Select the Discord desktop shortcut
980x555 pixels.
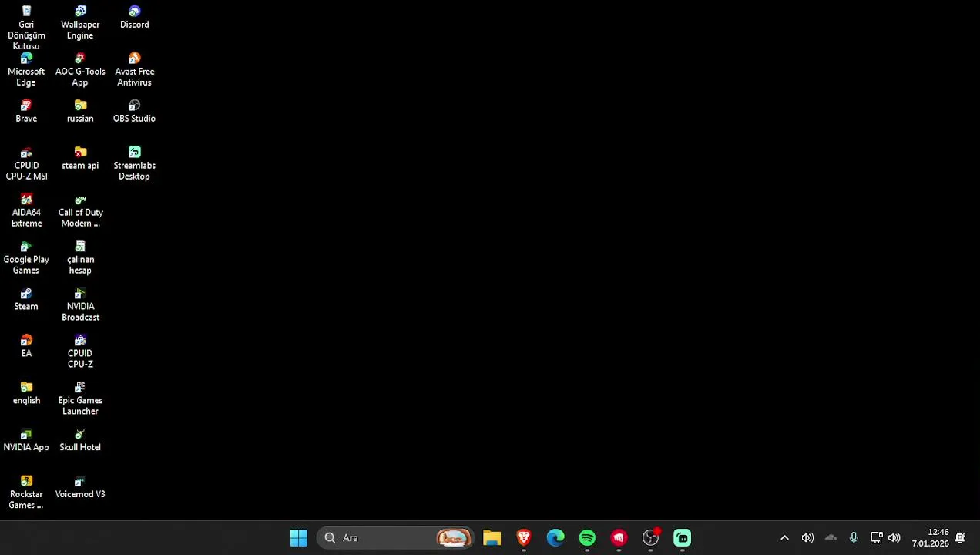(x=134, y=17)
